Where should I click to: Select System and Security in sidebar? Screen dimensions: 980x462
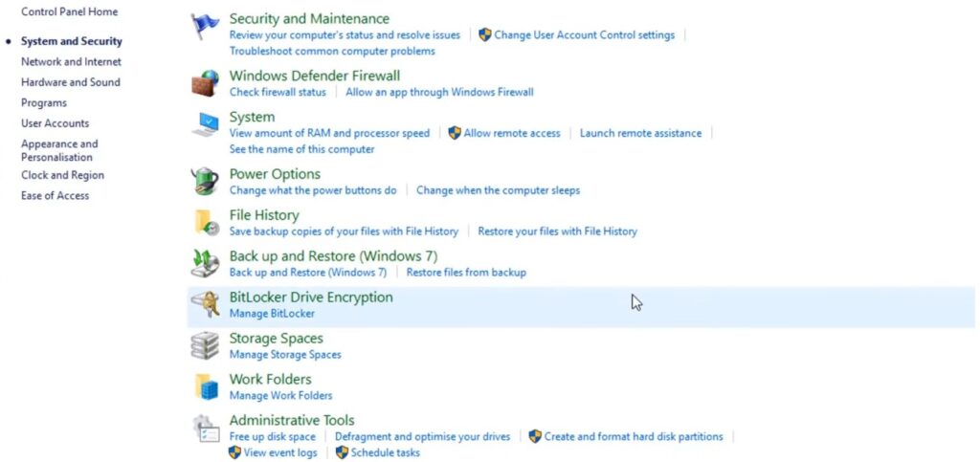71,41
